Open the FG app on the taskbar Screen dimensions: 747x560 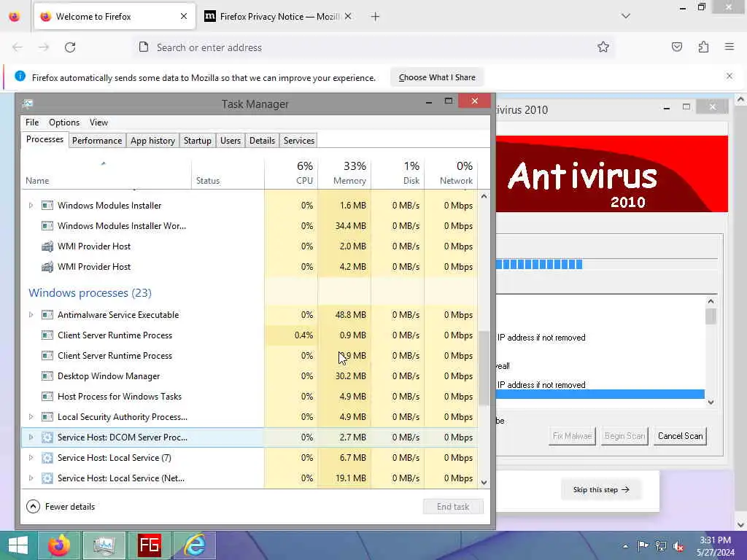pos(149,545)
